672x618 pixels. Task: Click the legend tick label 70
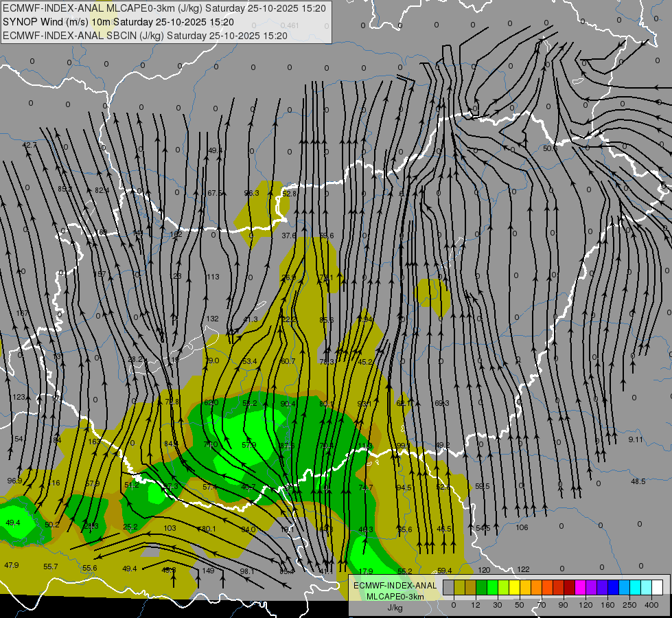point(542,605)
